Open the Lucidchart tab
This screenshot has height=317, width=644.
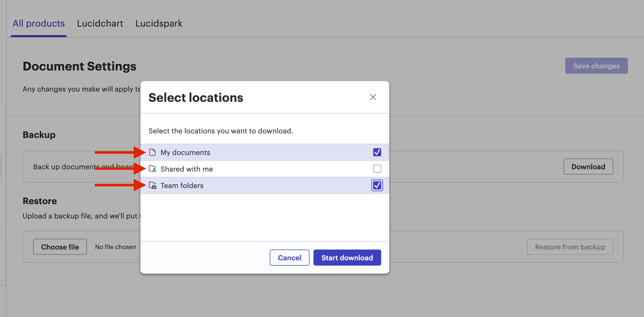100,23
